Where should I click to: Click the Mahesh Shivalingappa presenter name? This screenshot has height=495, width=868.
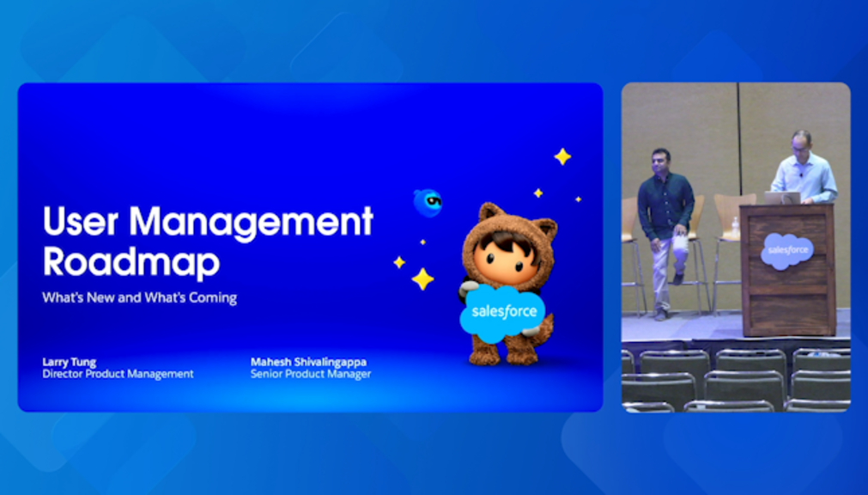pos(308,362)
